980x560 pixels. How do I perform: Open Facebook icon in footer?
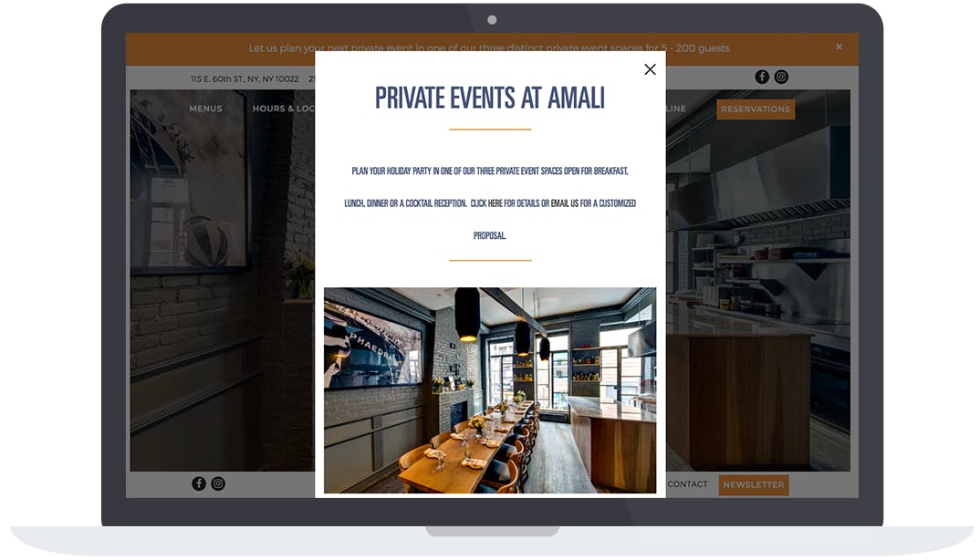(199, 483)
